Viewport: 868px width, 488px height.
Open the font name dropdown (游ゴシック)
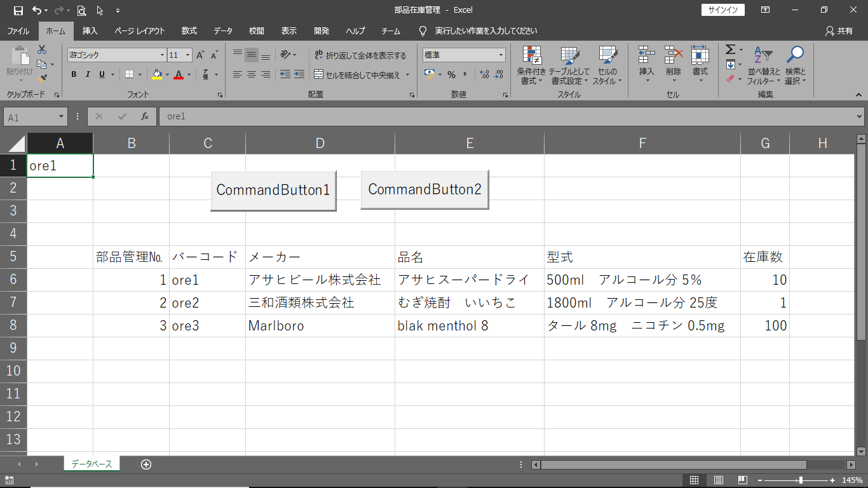(163, 55)
